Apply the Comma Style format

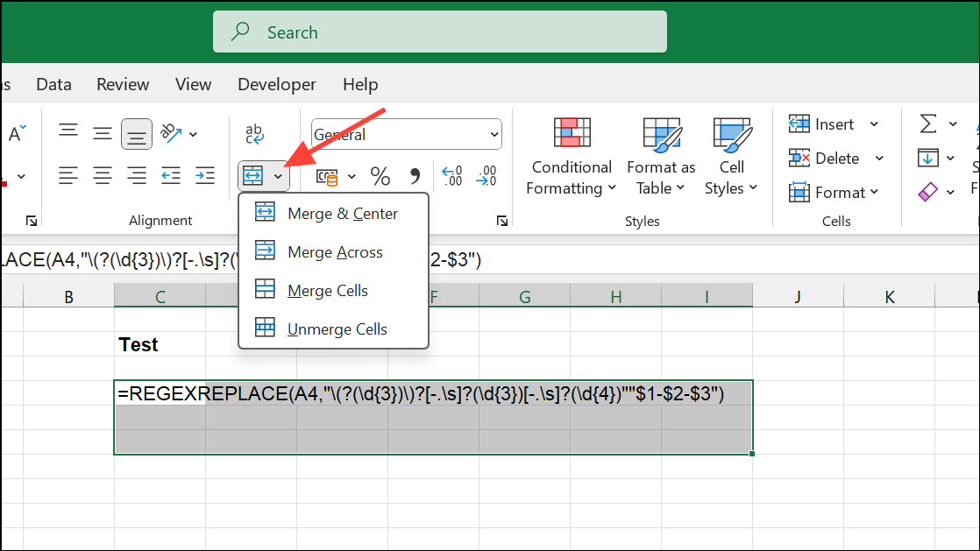pos(414,175)
